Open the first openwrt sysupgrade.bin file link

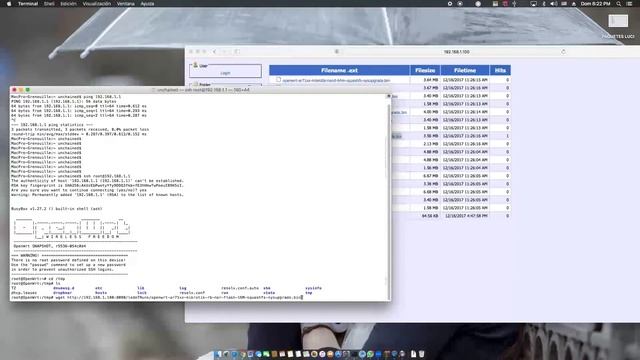click(x=336, y=80)
